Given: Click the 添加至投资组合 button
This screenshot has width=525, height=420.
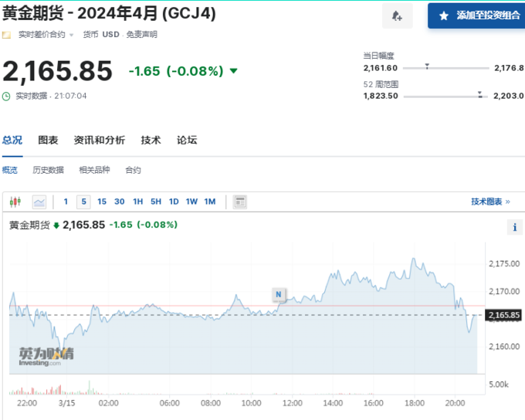Looking at the screenshot, I should point(476,15).
